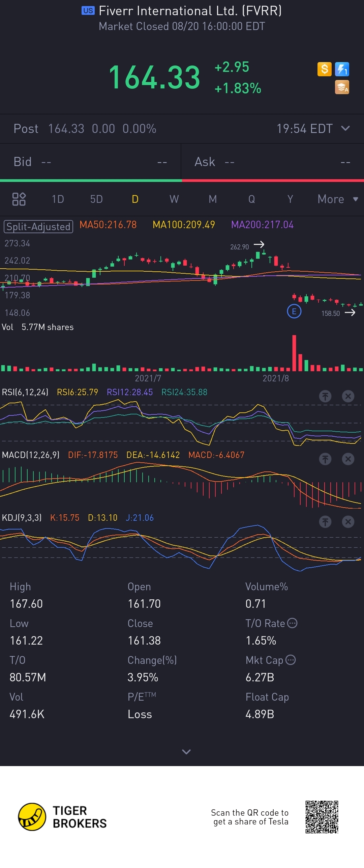Viewport: 364px width, 868px height.
Task: Tap the MA100:209.49 indicator label
Action: [x=184, y=225]
